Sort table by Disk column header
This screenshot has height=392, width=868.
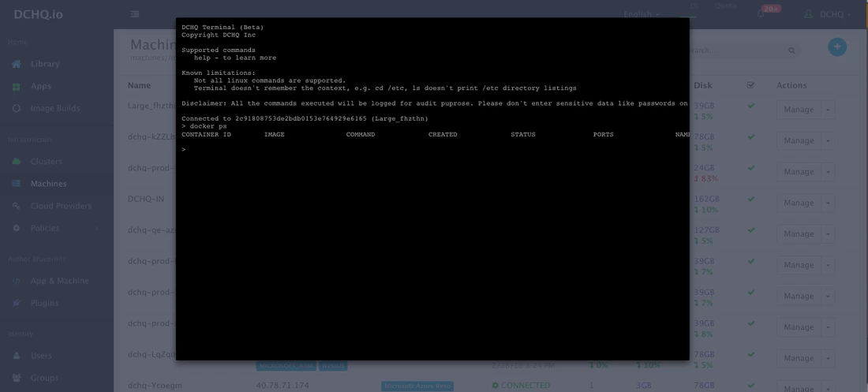point(703,85)
